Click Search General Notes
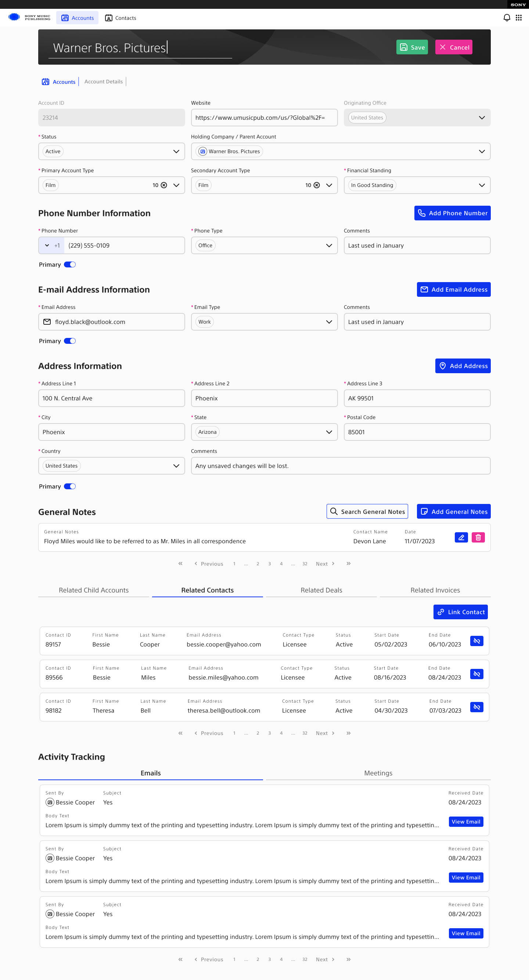 [367, 511]
